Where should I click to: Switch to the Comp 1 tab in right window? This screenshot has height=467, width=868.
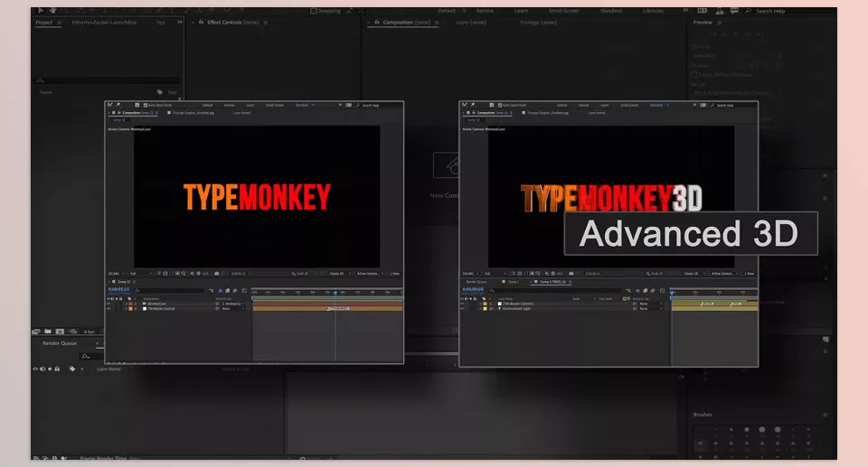[x=512, y=282]
